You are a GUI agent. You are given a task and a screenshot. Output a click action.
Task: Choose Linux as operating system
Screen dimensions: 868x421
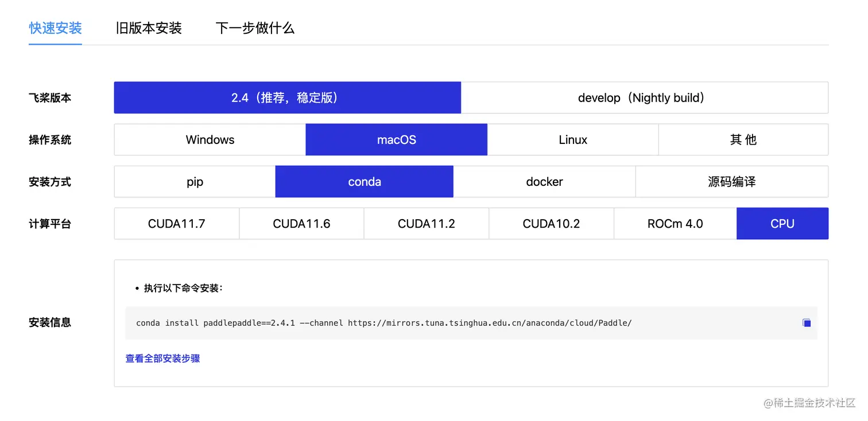573,139
